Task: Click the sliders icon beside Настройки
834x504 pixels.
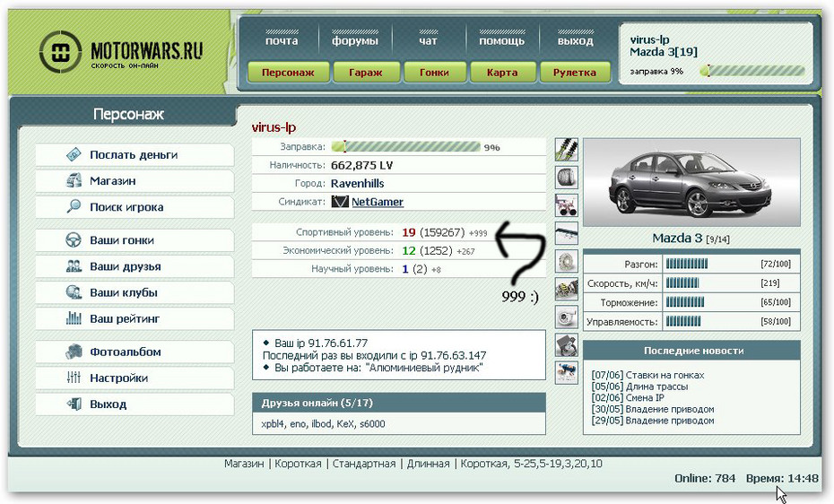Action: pyautogui.click(x=74, y=378)
